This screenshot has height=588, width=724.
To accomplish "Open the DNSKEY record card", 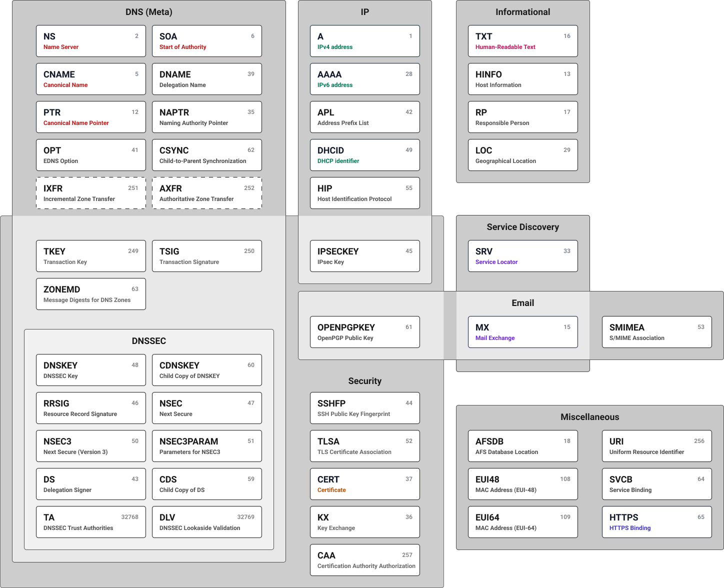I will 90,370.
